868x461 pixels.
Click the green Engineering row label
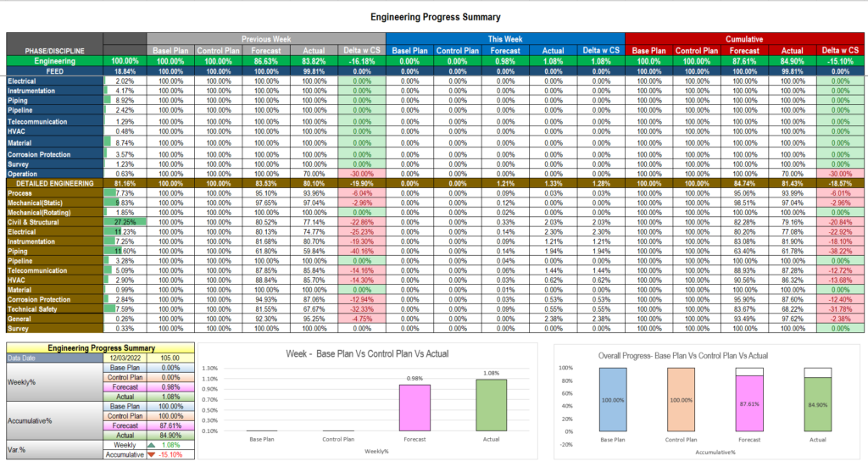tap(54, 61)
